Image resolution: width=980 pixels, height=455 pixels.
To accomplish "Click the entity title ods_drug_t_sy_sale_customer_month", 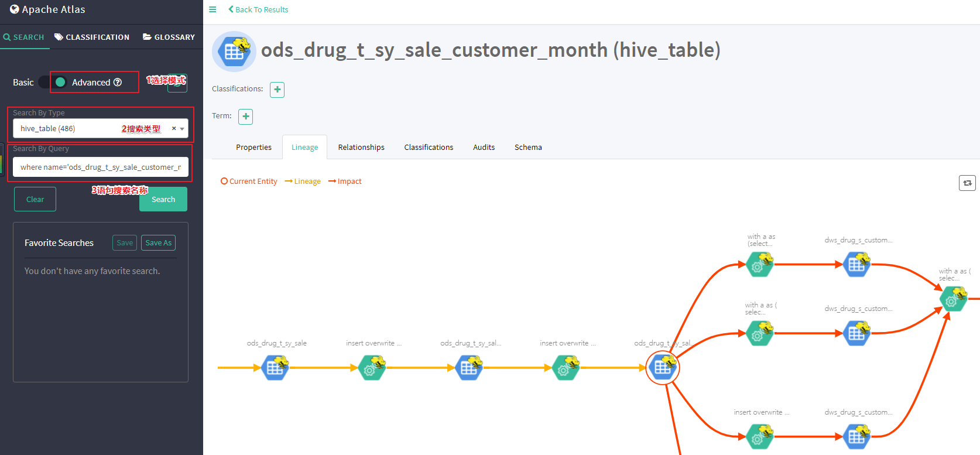I will point(434,50).
